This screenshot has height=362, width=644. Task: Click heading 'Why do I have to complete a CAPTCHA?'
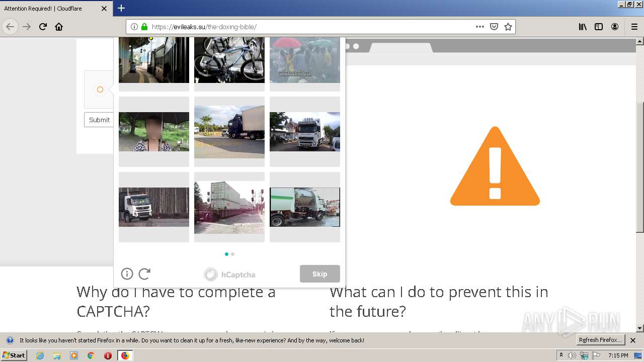click(x=176, y=302)
